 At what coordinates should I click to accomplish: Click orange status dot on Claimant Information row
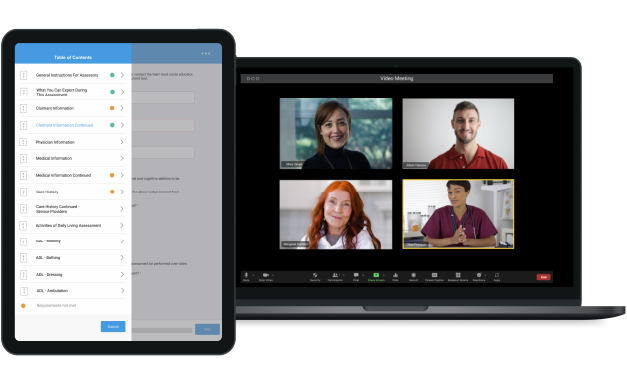click(112, 108)
